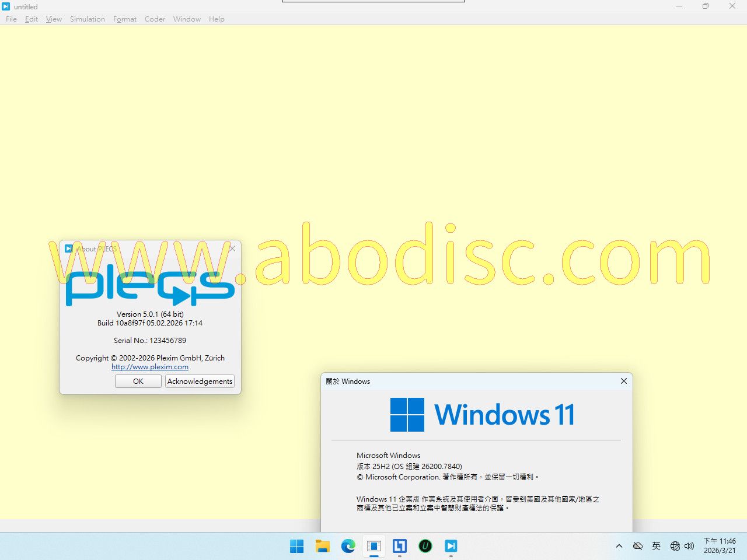Click the green circular U icon in taskbar
This screenshot has width=747, height=560.
click(x=425, y=546)
